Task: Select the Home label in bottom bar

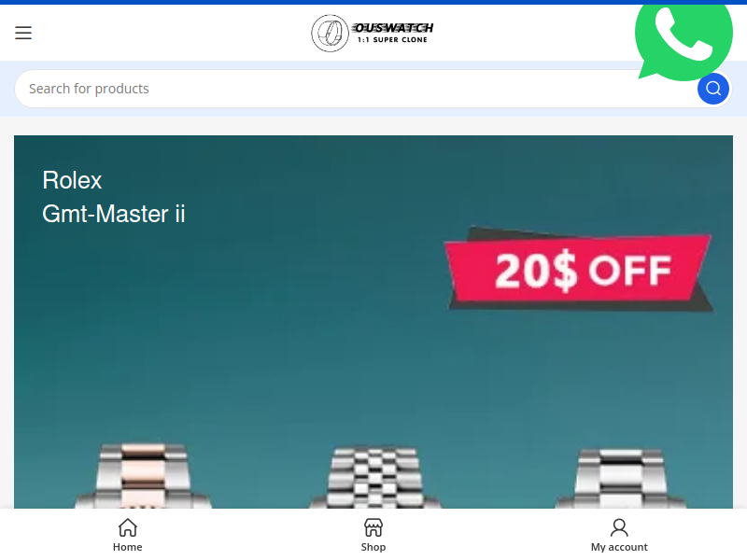Action: (128, 547)
